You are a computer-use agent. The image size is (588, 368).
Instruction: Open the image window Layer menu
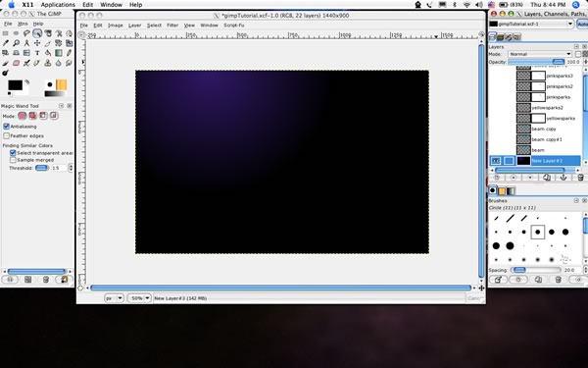click(134, 26)
